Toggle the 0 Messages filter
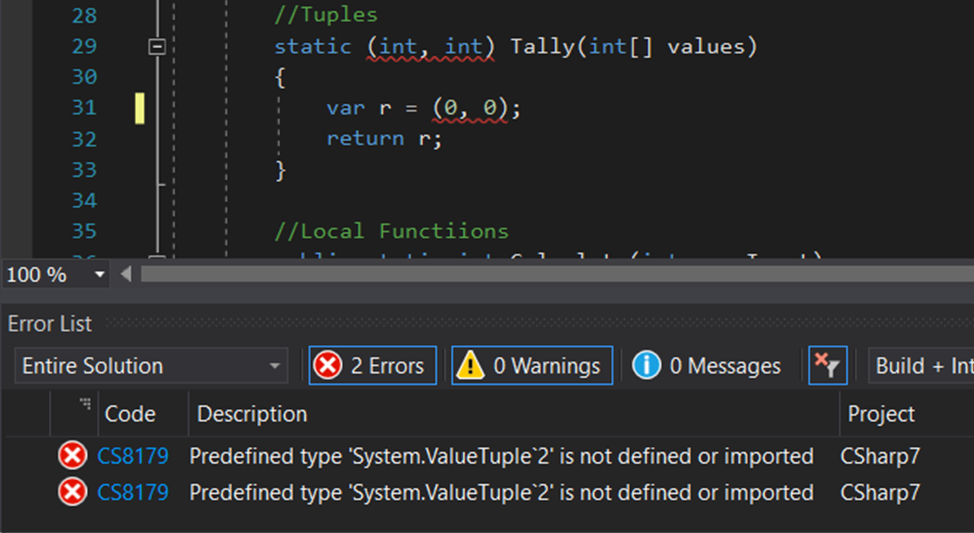The image size is (974, 533). 707,366
